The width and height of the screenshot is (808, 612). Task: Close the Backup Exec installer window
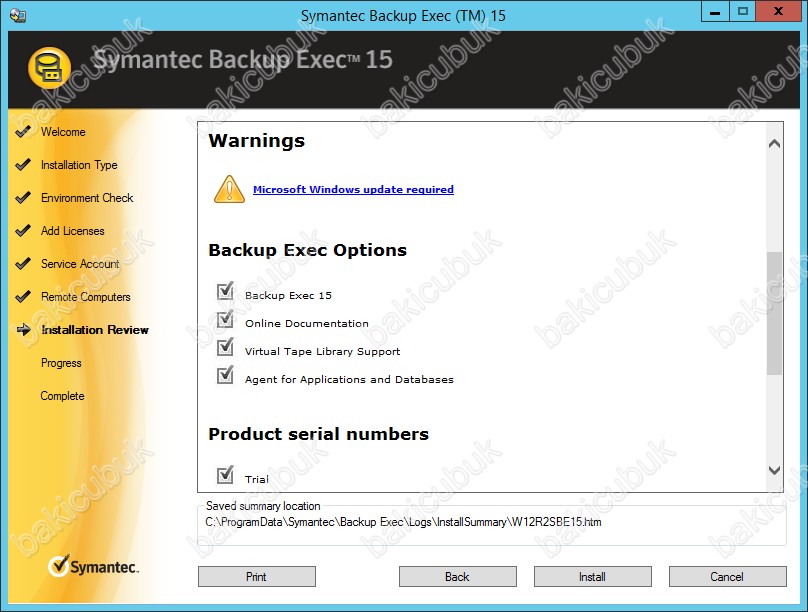click(778, 11)
